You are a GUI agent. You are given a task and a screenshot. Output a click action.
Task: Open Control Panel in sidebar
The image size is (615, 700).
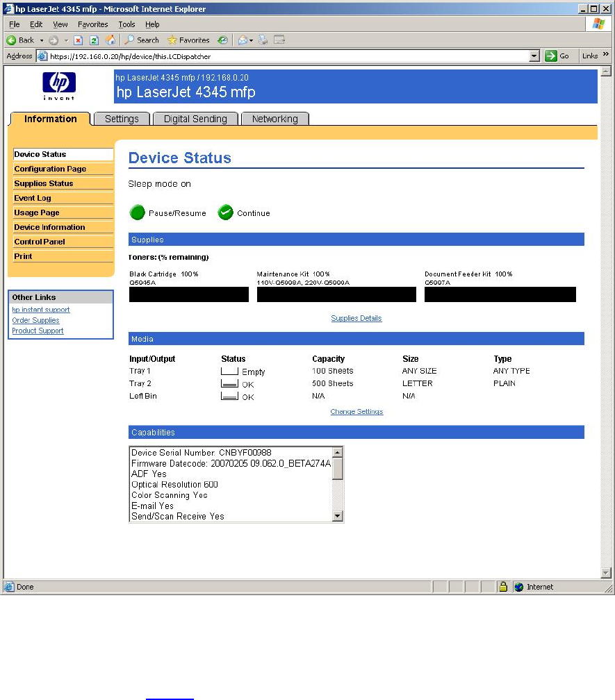click(63, 242)
